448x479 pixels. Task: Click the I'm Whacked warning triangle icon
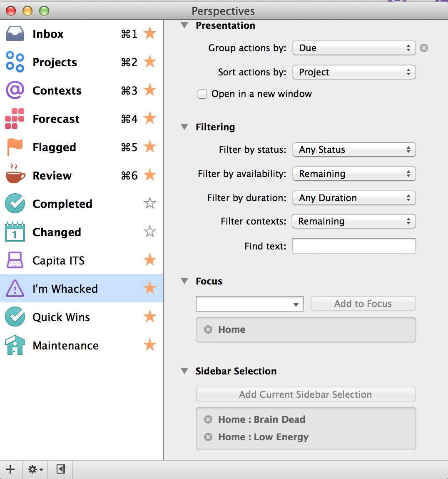click(x=15, y=289)
